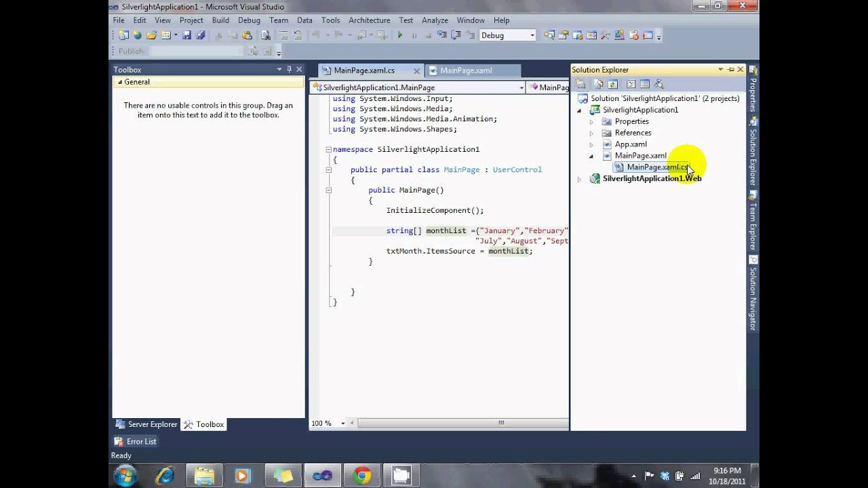
Task: Open the SilverlightApplication1.MainPage class dropdown
Action: pyautogui.click(x=521, y=87)
